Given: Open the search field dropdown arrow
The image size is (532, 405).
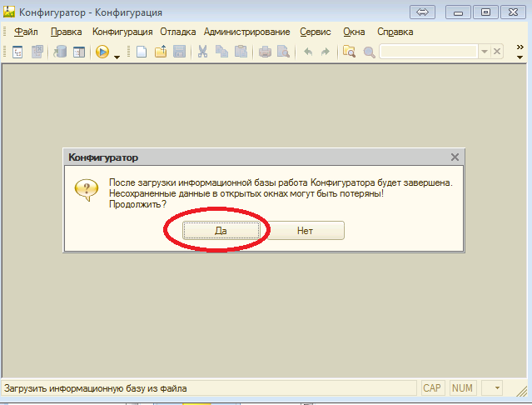Looking at the screenshot, I should pos(485,52).
